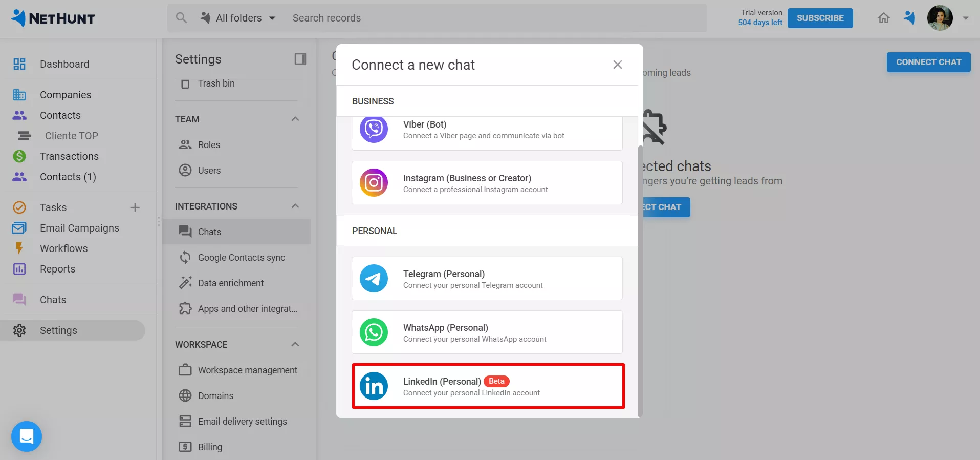
Task: Open Google Contacts sync settings
Action: [x=236, y=257]
